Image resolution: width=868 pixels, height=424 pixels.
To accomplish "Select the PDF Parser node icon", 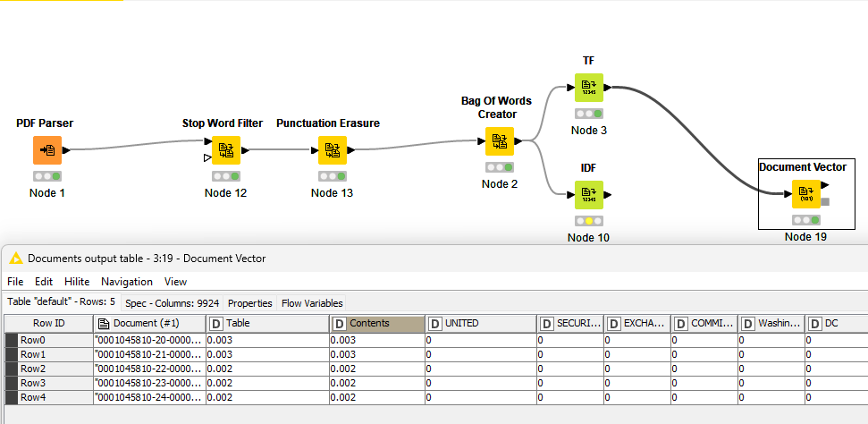I will coord(47,150).
